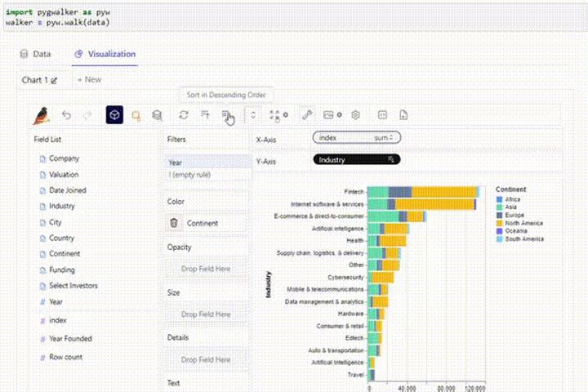Click Details Drop Field Here area
588x392 pixels.
point(206,359)
